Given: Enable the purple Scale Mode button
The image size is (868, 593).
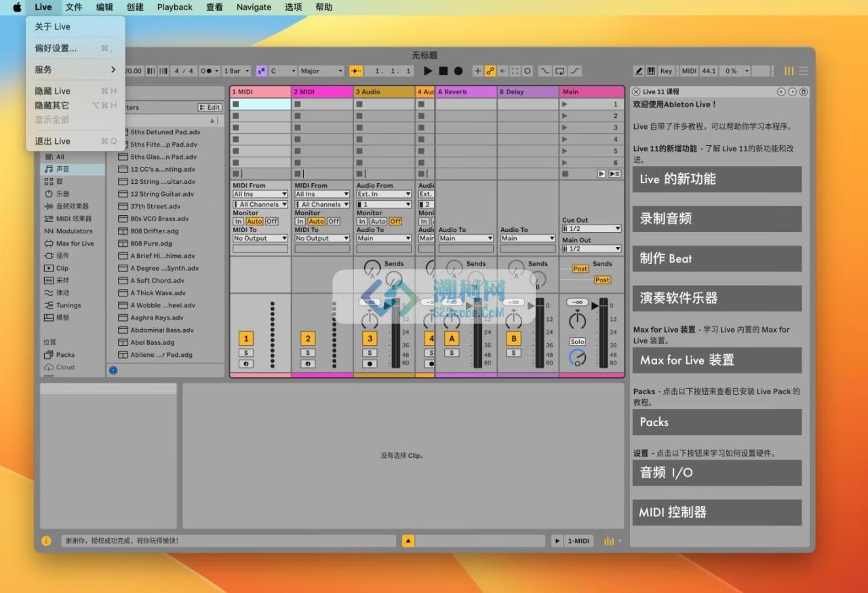Looking at the screenshot, I should [x=261, y=71].
